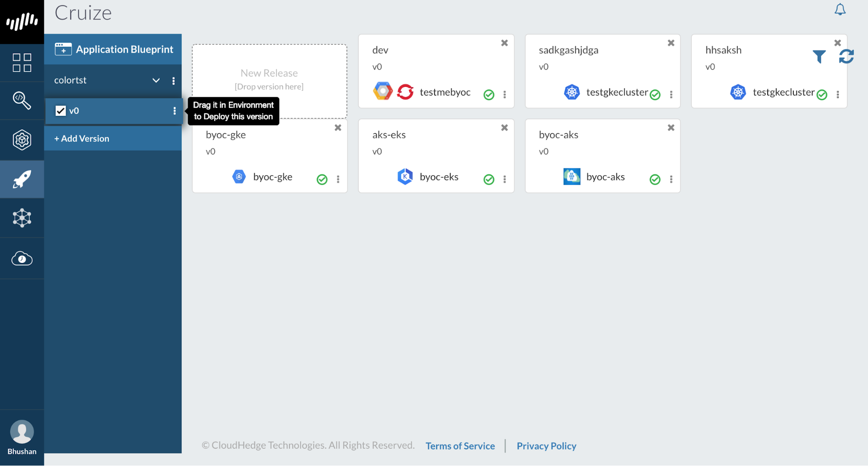Click the Bhushan profile avatar
This screenshot has width=868, height=466.
pos(22,432)
